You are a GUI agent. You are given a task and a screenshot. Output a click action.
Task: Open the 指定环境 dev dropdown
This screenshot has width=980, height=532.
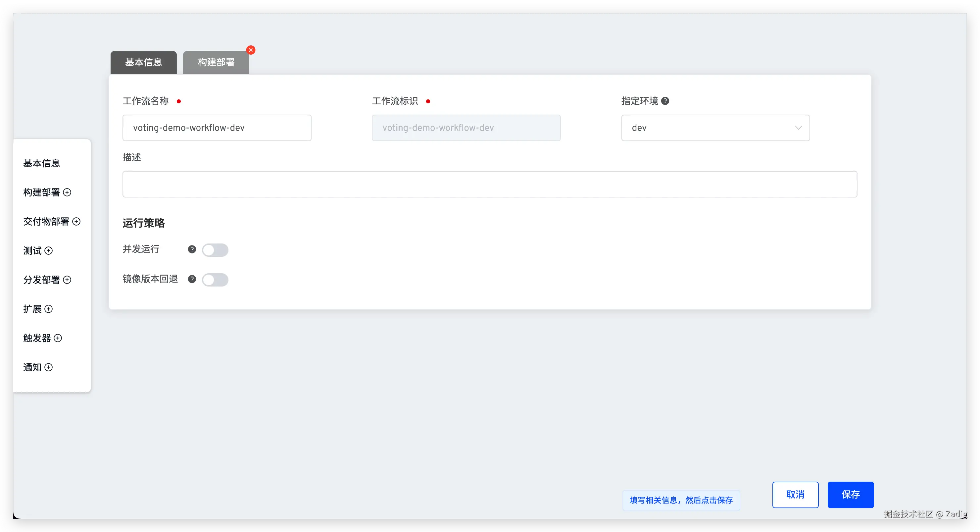click(x=715, y=128)
